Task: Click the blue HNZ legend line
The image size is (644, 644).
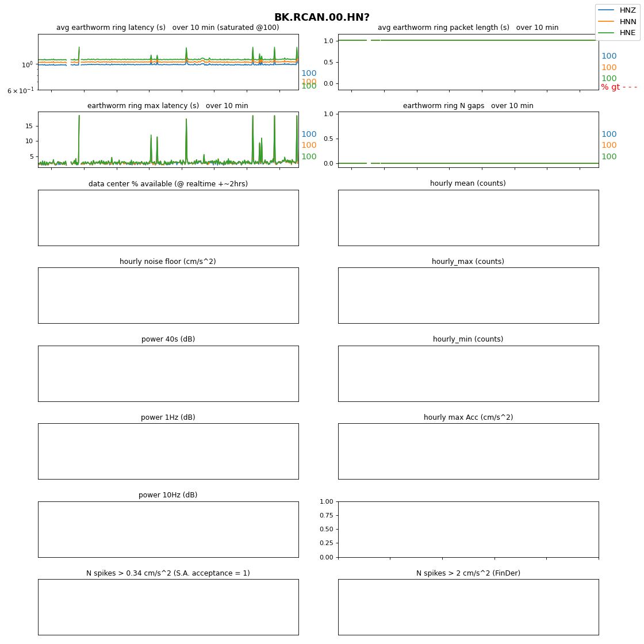Action: pos(607,10)
